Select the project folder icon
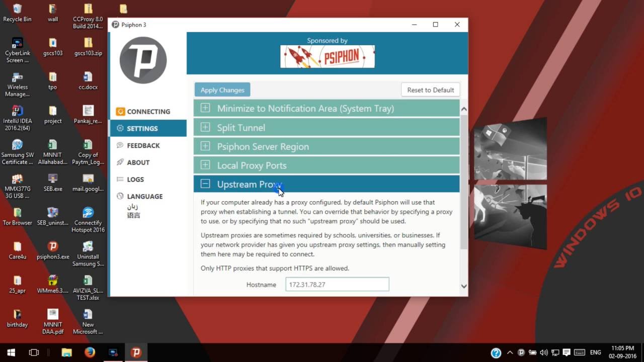Screen dimensions: 644x362 click(x=53, y=114)
